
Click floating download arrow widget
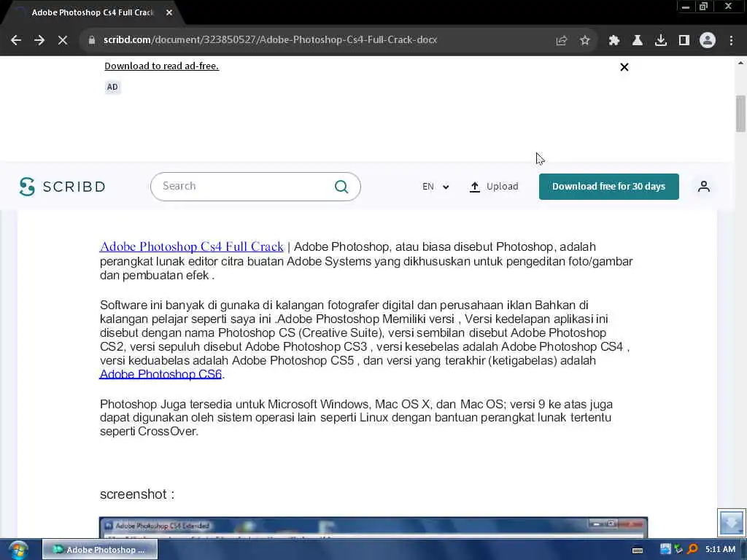tap(731, 522)
